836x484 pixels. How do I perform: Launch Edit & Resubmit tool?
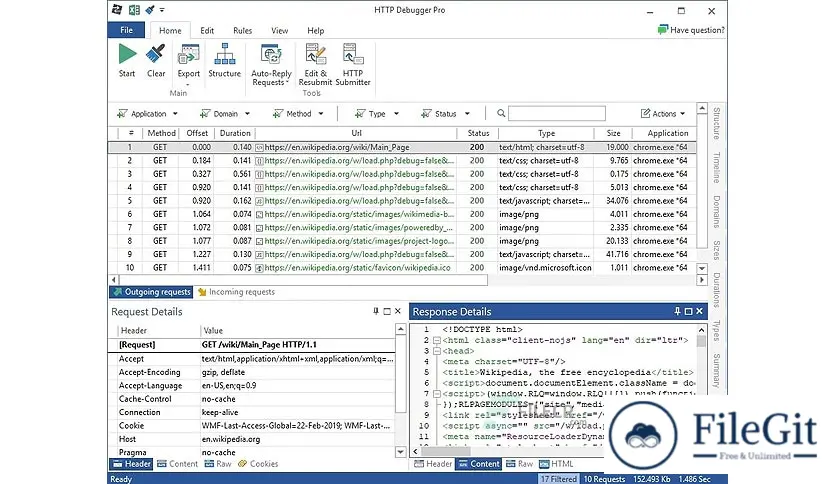315,64
